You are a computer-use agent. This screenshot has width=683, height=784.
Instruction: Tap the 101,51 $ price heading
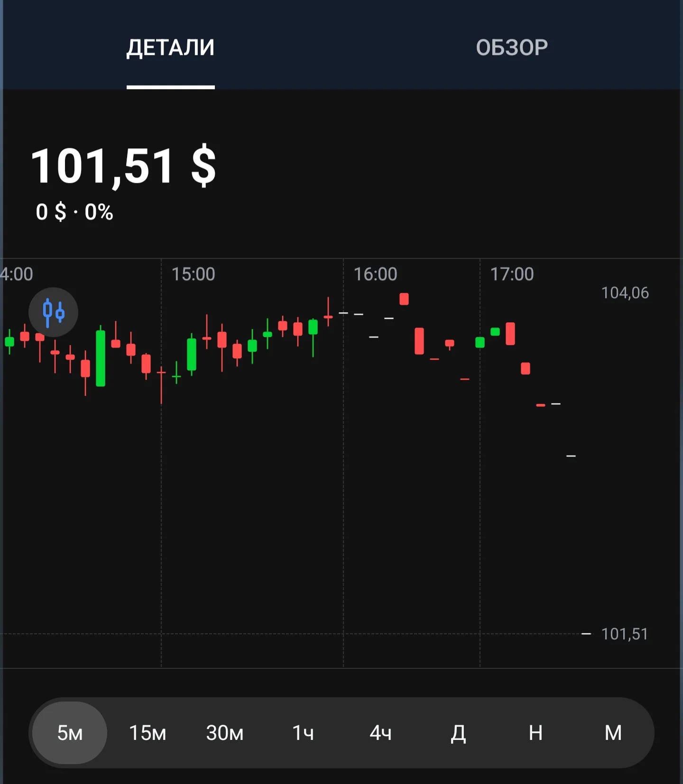(123, 166)
